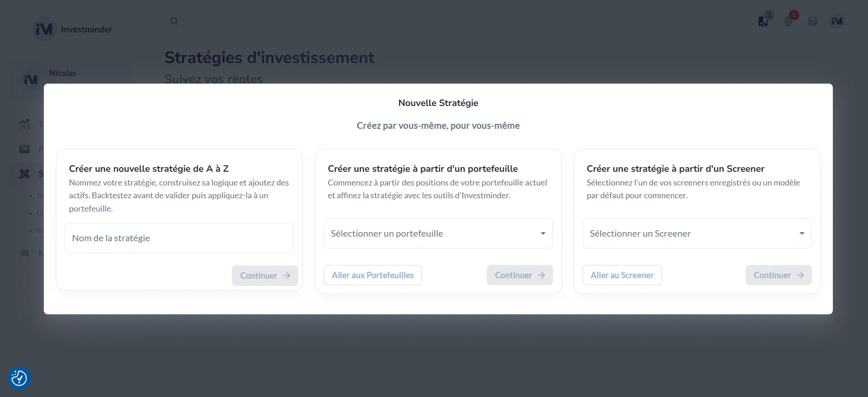Click the list icon at sidebar bottom

click(x=24, y=253)
